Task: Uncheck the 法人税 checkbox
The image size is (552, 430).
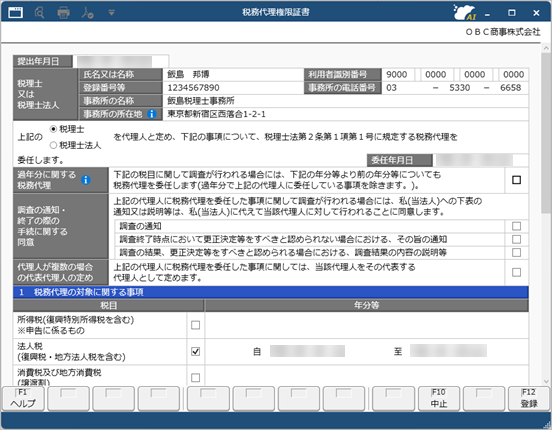Action: click(195, 351)
